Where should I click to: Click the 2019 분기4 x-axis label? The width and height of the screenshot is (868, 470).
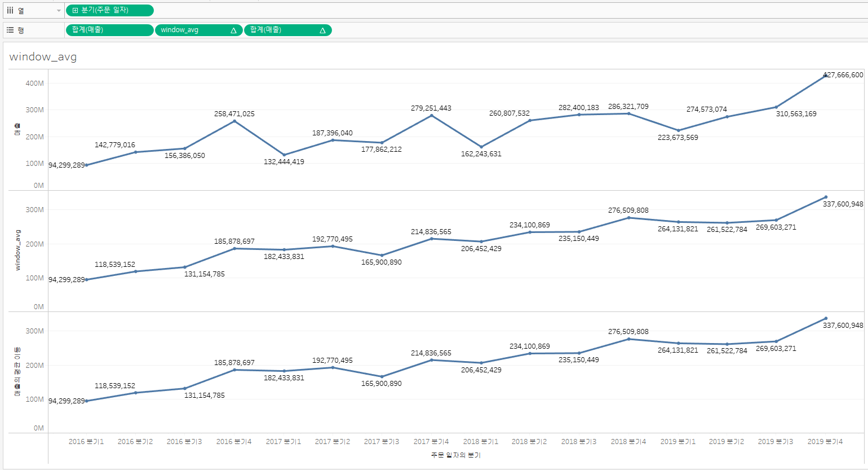(825, 441)
